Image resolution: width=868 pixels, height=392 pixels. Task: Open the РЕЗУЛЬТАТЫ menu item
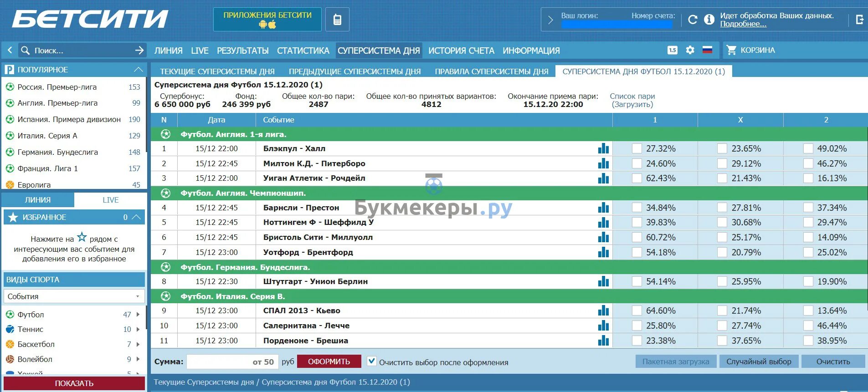click(x=243, y=51)
